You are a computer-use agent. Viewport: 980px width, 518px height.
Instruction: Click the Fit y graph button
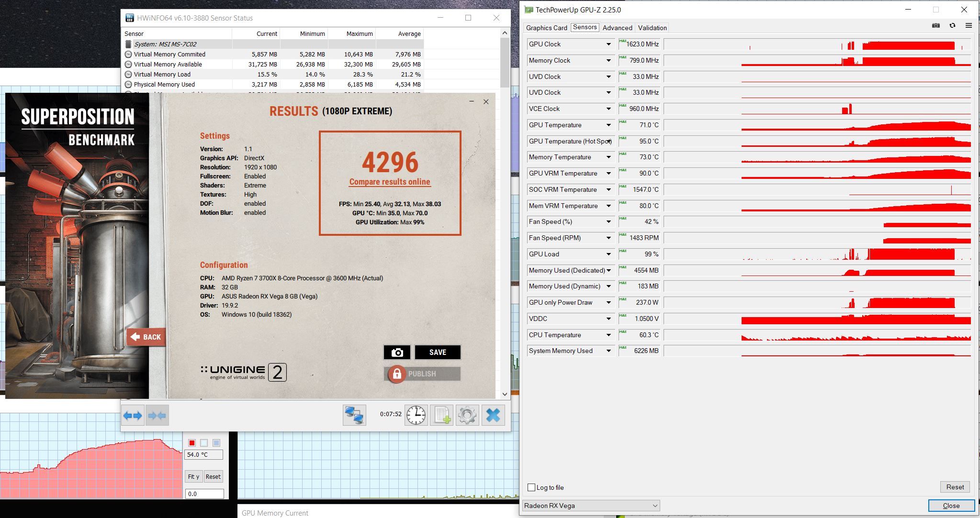(x=193, y=476)
